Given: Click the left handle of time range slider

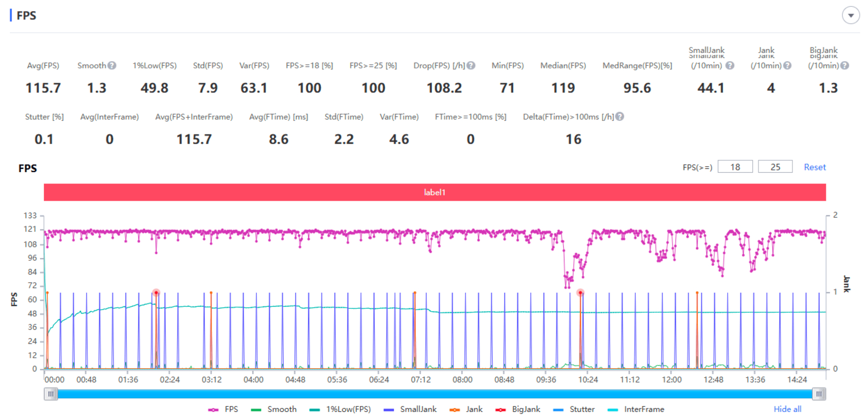Looking at the screenshot, I should [x=51, y=394].
